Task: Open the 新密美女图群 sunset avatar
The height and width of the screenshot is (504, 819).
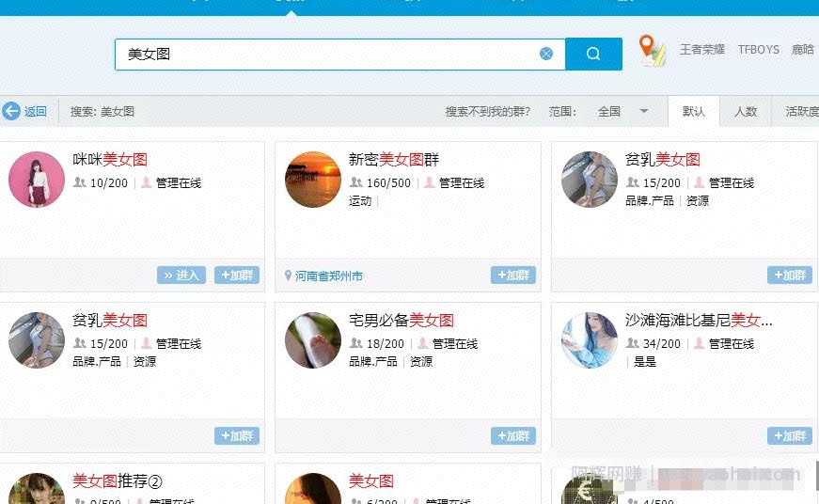Action: [x=313, y=180]
